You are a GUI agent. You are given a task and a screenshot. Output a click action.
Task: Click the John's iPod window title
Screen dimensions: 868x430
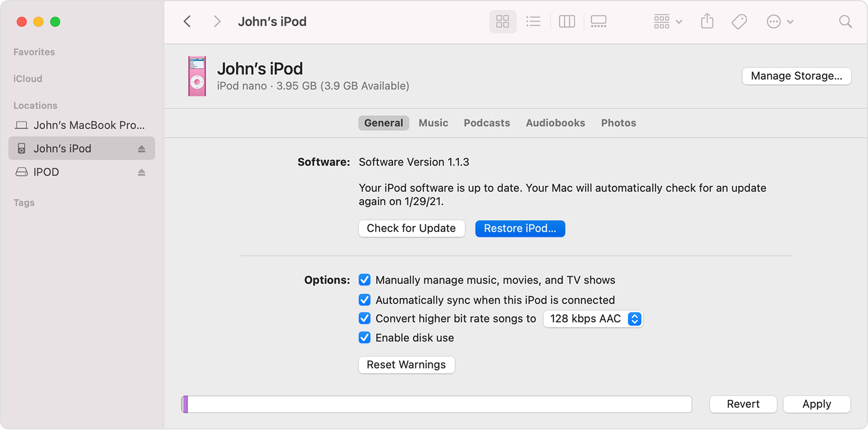[x=272, y=22]
